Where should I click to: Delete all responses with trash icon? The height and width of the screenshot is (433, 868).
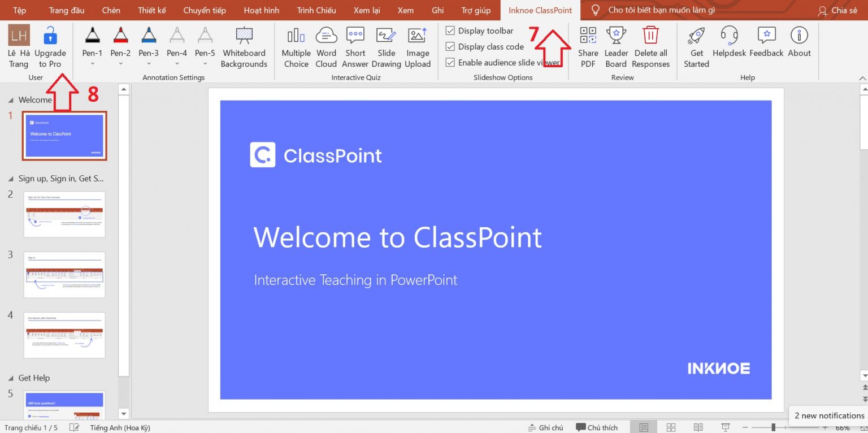[650, 36]
